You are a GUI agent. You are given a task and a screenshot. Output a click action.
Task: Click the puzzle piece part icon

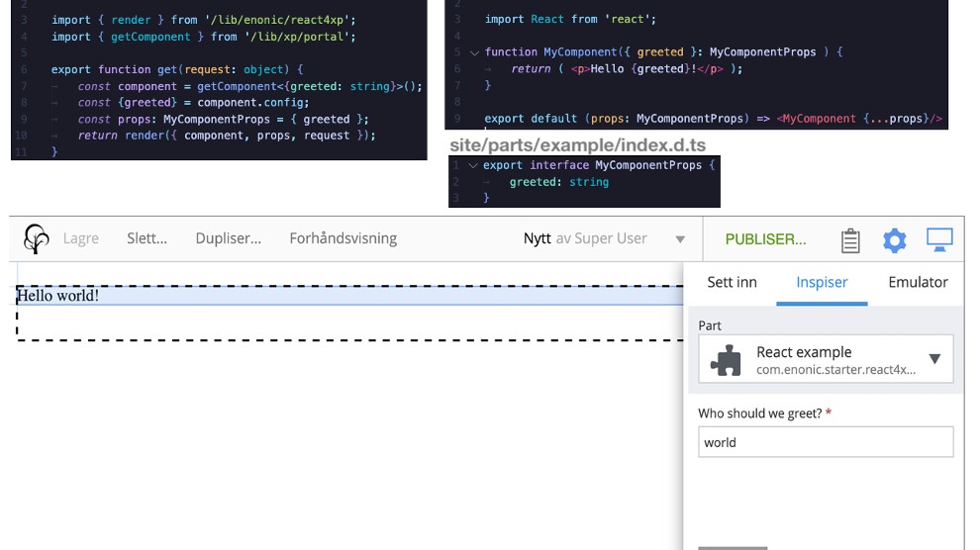click(x=726, y=360)
